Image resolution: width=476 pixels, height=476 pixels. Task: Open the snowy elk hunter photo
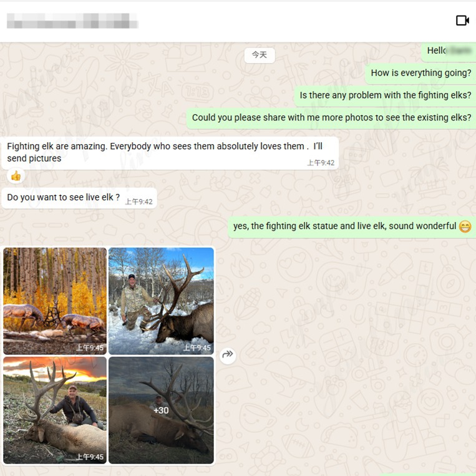[161, 301]
